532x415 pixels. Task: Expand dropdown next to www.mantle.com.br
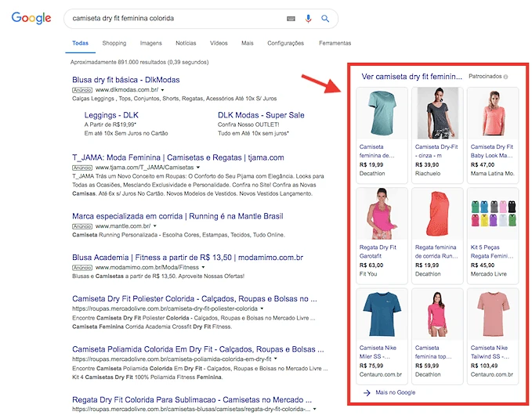click(155, 226)
